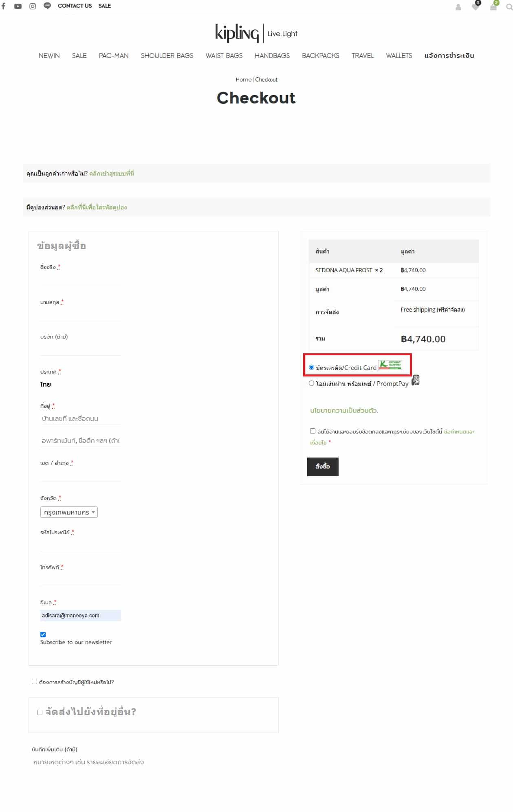
Task: Expand the coupon code entry link
Action: click(97, 207)
